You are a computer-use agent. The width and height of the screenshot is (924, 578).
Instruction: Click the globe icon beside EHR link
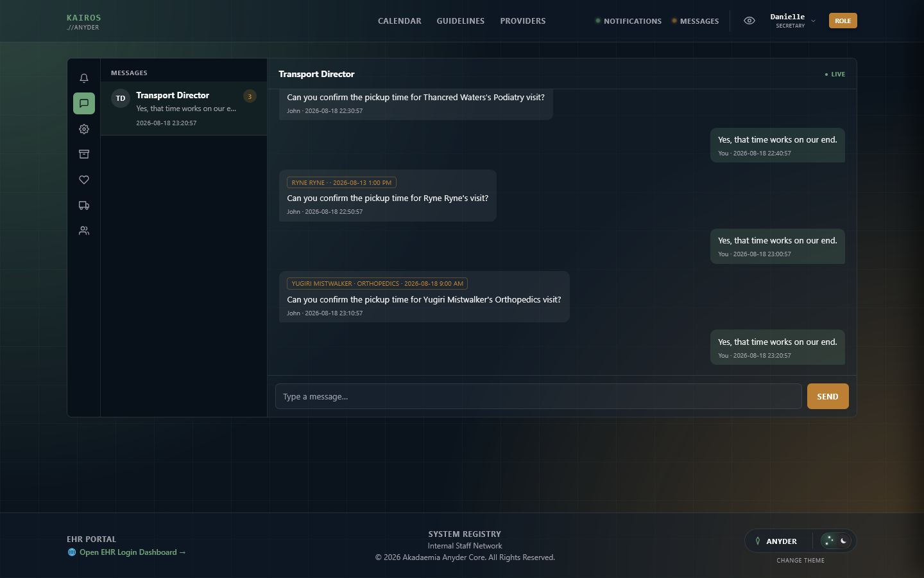tap(72, 552)
